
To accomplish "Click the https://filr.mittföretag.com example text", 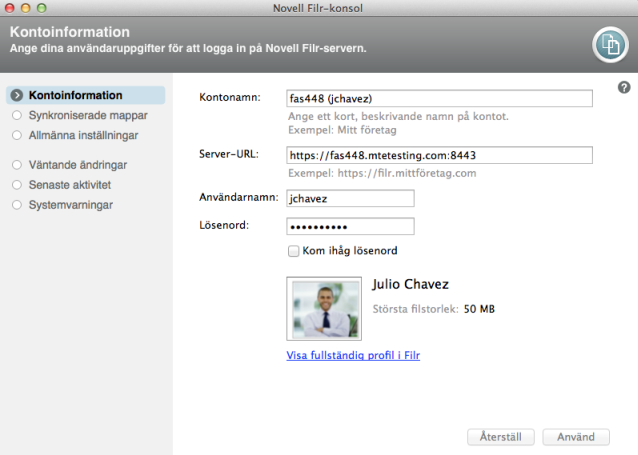I will click(407, 173).
